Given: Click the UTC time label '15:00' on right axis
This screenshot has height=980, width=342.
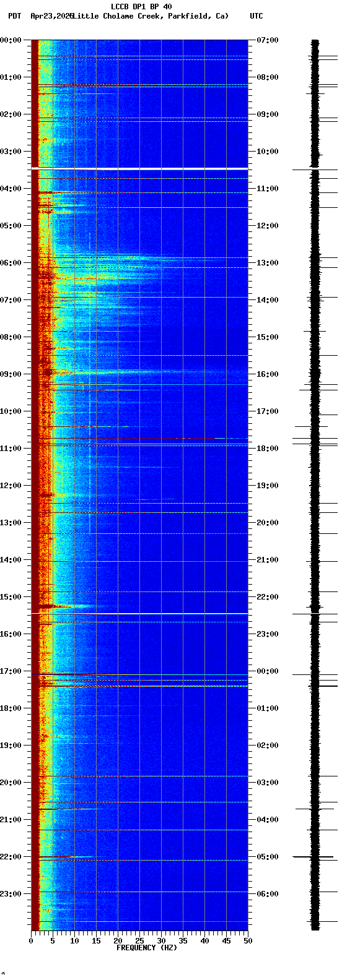Looking at the screenshot, I should [268, 337].
